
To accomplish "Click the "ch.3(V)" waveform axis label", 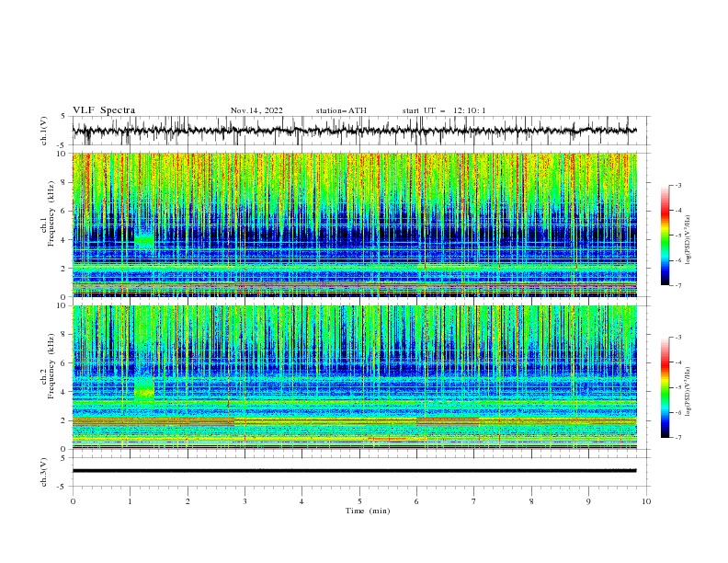I will click(x=44, y=472).
